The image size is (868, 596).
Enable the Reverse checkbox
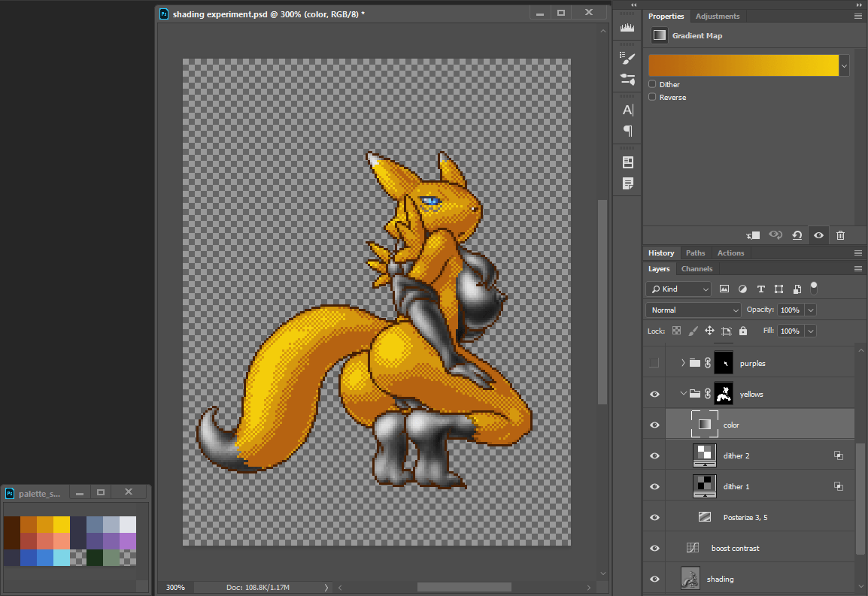pos(652,97)
